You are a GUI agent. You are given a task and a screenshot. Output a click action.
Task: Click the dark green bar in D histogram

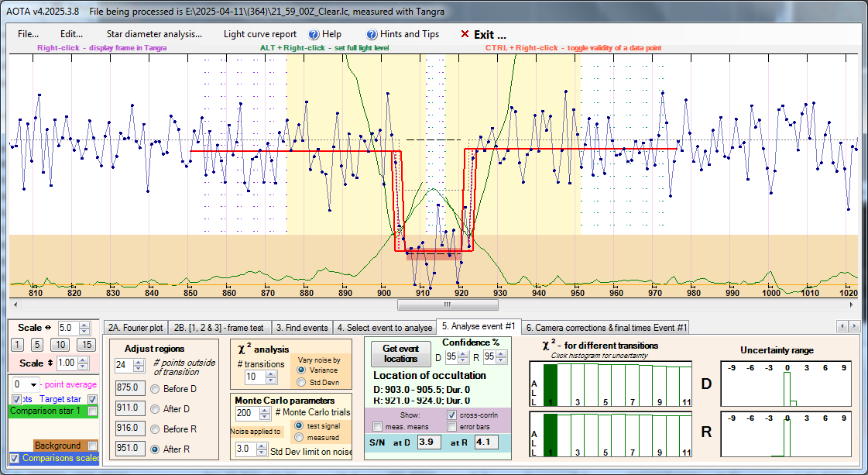point(550,383)
